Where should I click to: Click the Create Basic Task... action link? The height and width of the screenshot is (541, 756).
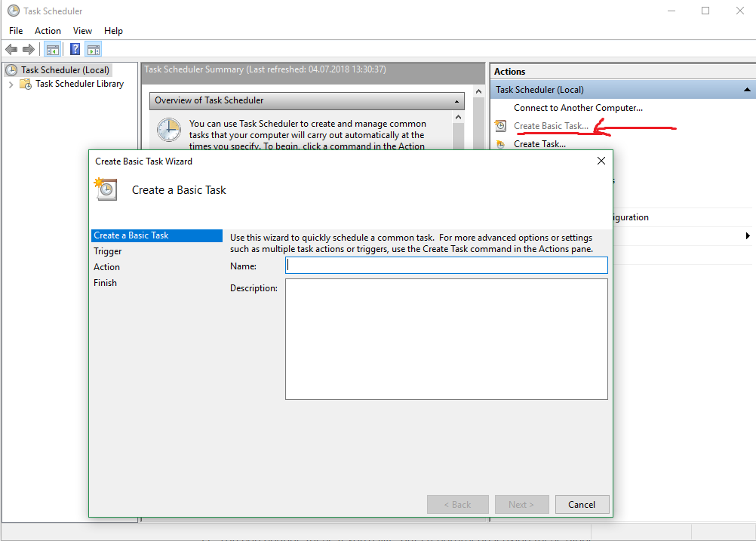[x=551, y=126]
